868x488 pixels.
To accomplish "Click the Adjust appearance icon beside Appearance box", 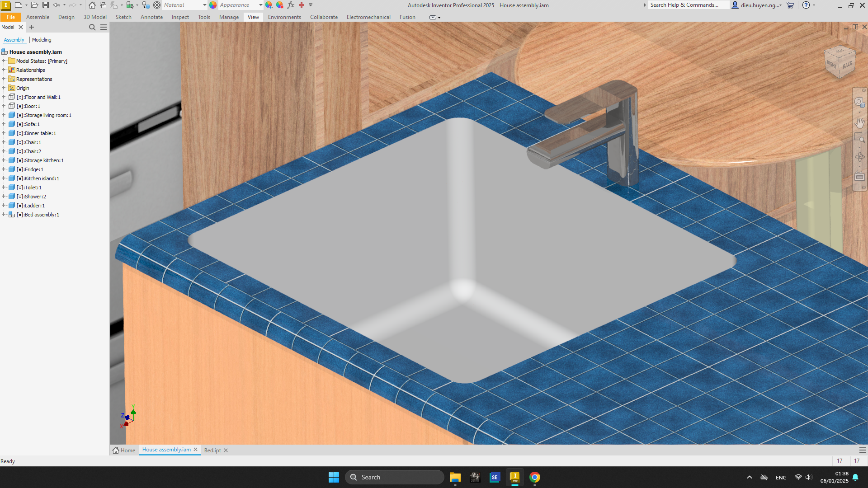I will point(269,5).
